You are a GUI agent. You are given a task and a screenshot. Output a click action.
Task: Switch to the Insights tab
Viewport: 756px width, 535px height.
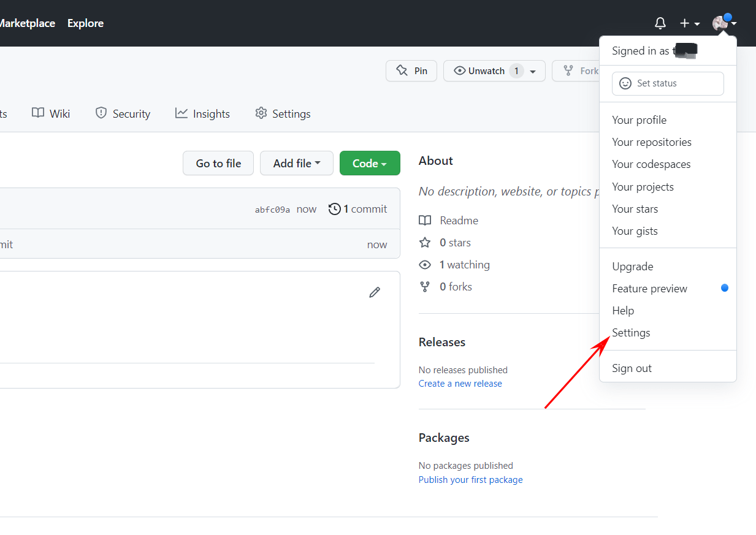coord(202,113)
